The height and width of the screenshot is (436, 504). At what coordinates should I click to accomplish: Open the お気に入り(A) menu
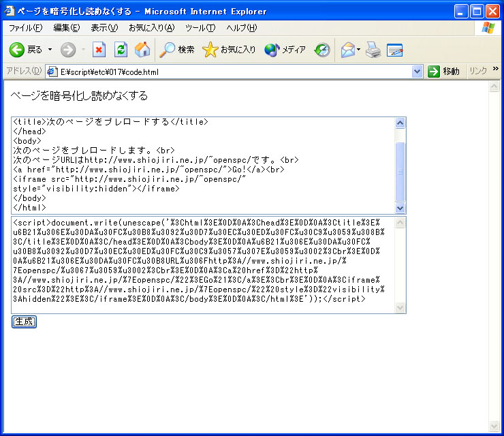click(151, 28)
